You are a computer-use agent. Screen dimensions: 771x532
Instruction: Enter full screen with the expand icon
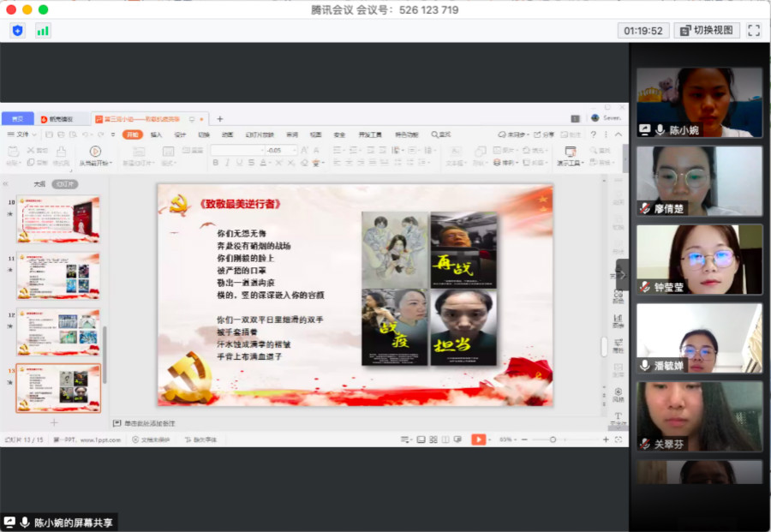[754, 31]
